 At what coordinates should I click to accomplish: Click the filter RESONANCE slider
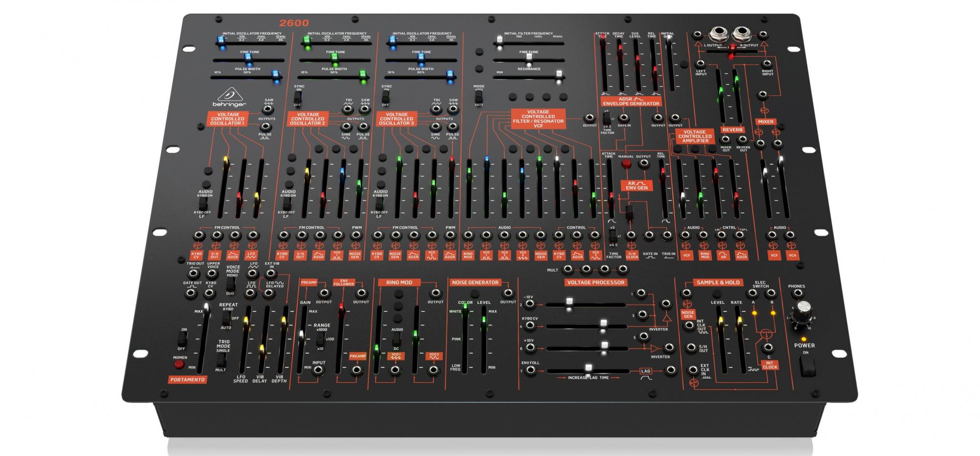pos(529,77)
